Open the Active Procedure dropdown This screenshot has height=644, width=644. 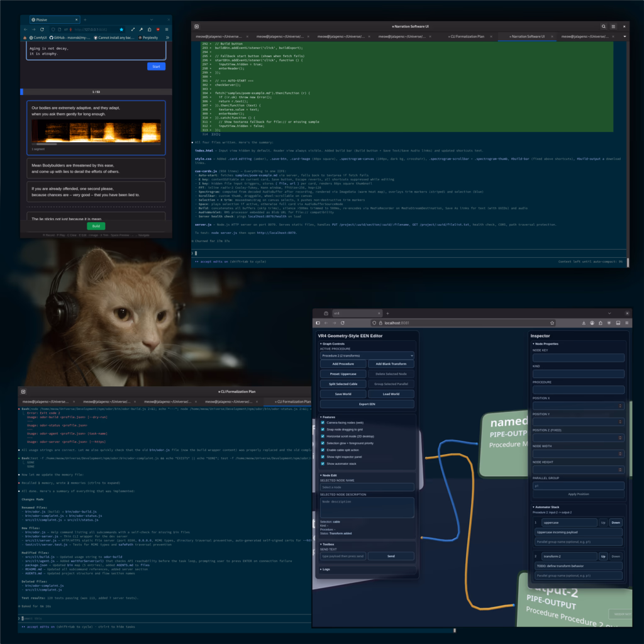(x=367, y=356)
